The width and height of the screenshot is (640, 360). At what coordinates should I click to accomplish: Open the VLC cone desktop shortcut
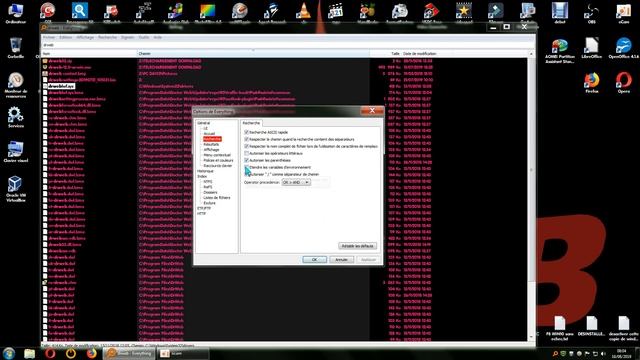[303, 12]
